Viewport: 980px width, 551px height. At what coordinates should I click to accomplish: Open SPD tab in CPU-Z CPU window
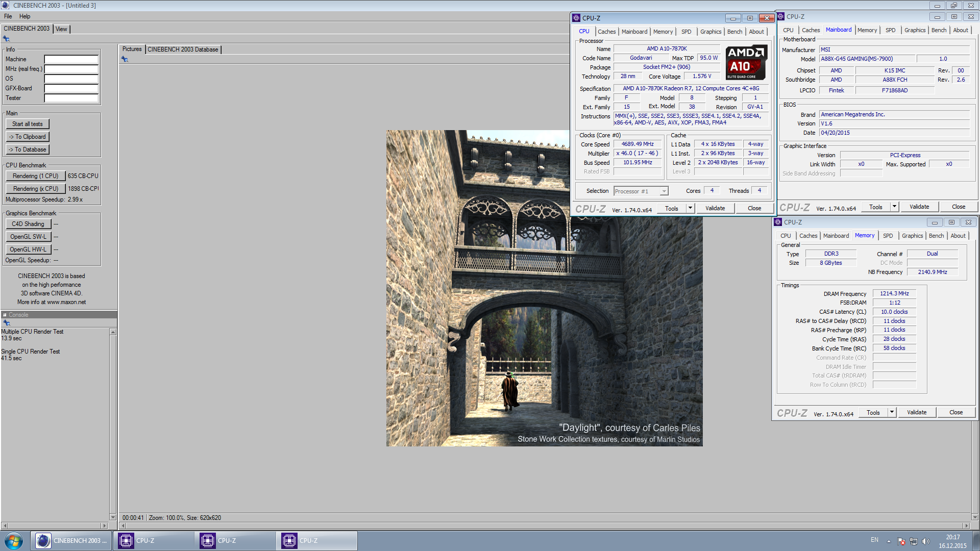point(686,32)
